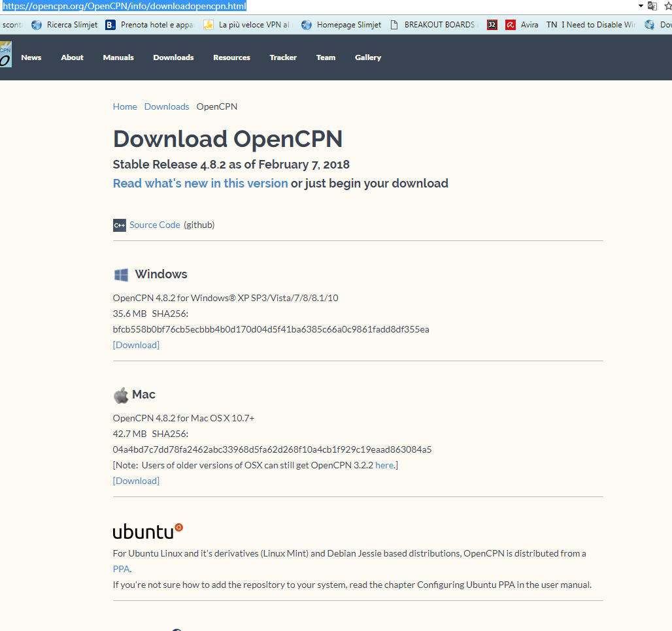Open the About menu item

click(x=72, y=57)
